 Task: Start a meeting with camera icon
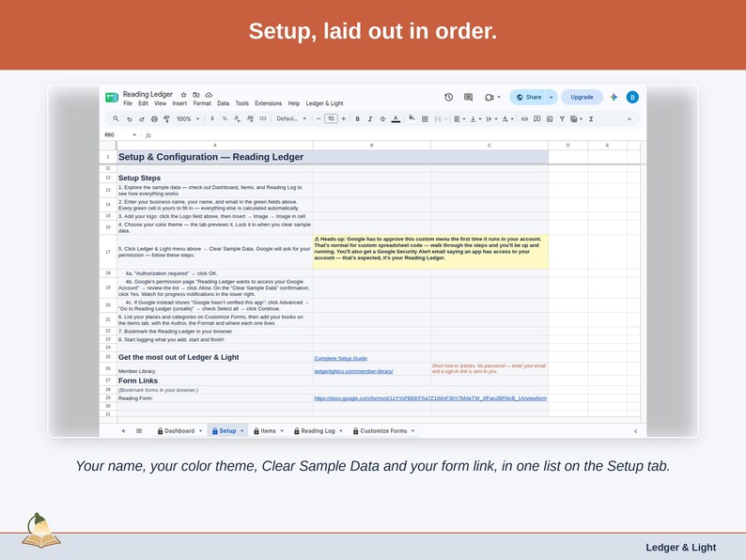click(490, 97)
